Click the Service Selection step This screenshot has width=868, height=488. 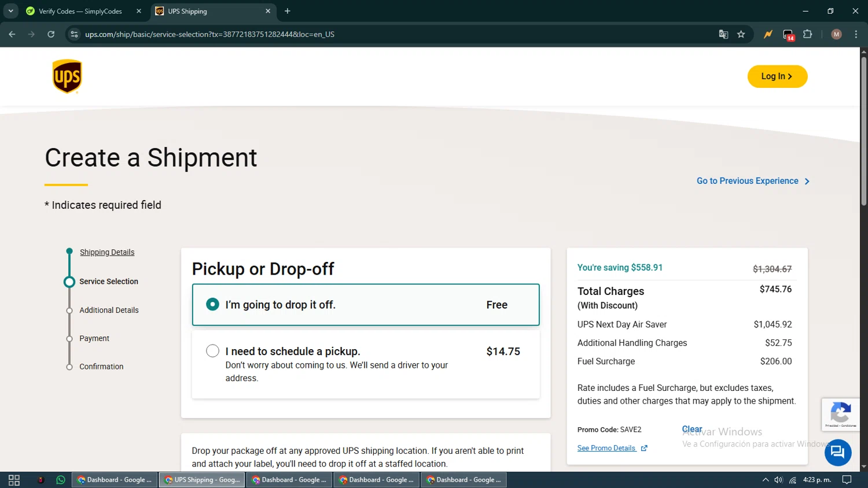pos(109,282)
